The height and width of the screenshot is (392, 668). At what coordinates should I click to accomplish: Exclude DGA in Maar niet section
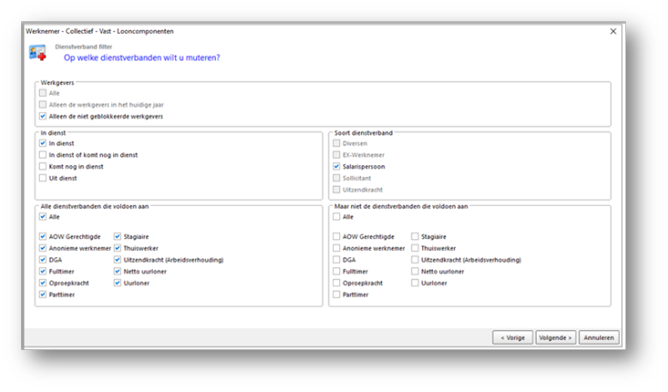[x=337, y=259]
